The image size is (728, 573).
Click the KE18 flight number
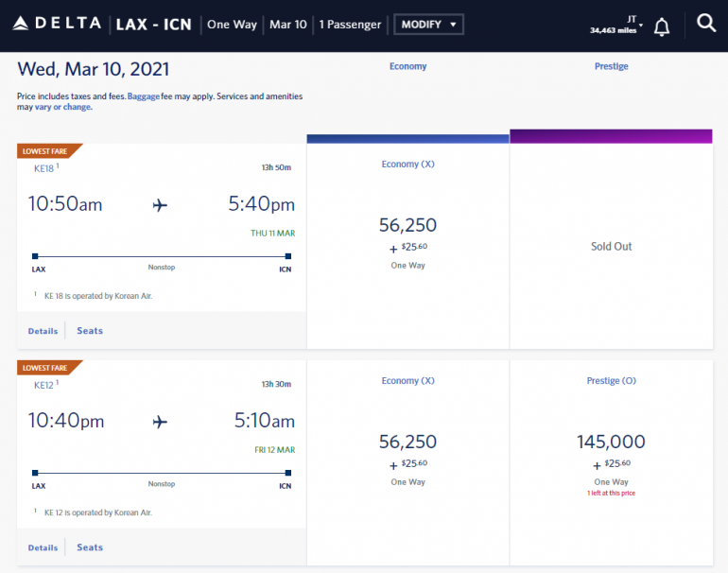coord(44,167)
